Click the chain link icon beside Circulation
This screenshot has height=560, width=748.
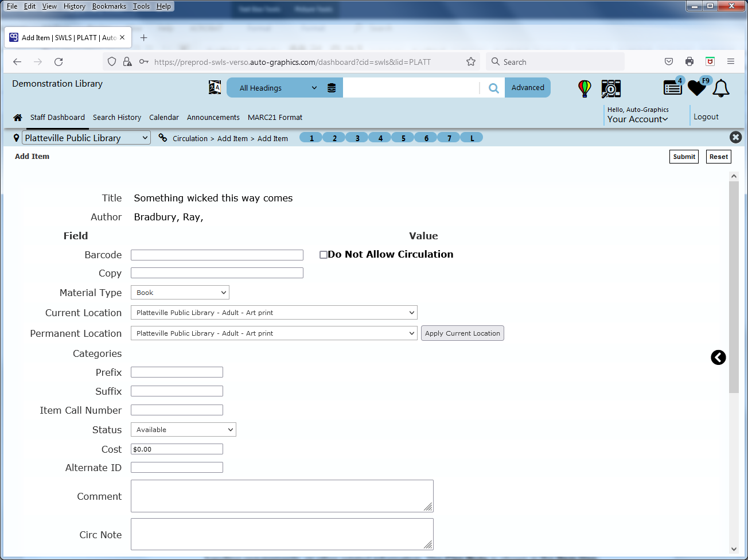pyautogui.click(x=163, y=138)
